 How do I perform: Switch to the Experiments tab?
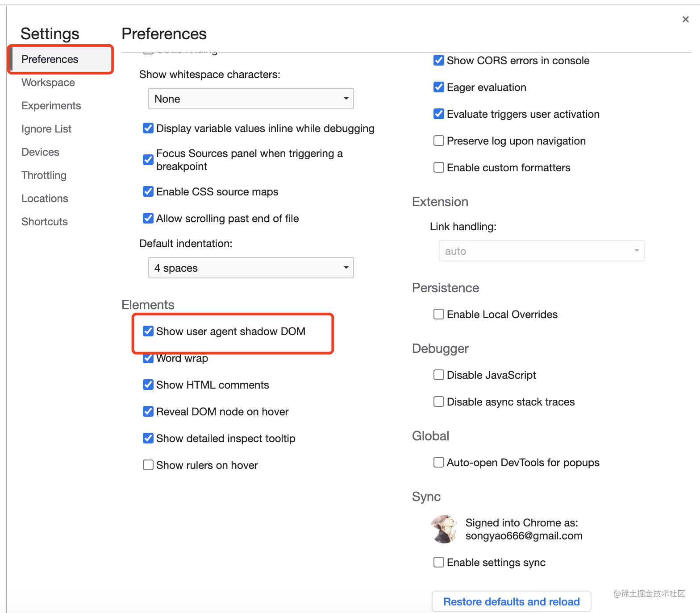pyautogui.click(x=51, y=106)
